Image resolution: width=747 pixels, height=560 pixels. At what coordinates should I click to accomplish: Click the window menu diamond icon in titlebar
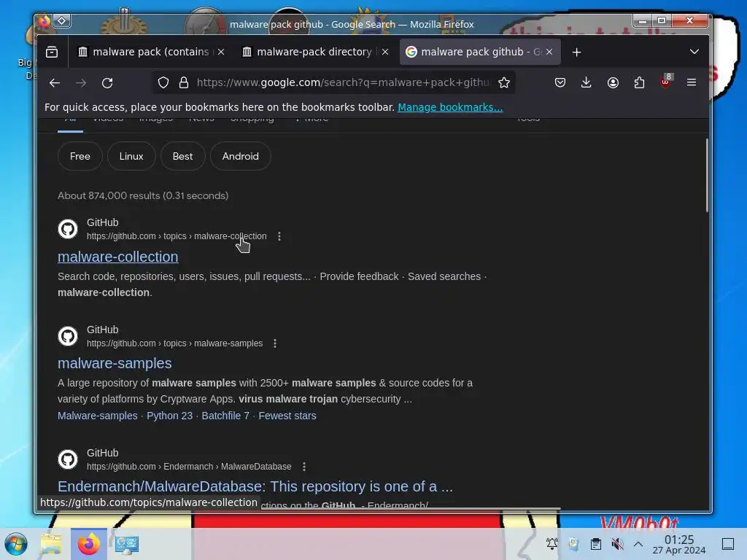click(x=62, y=20)
